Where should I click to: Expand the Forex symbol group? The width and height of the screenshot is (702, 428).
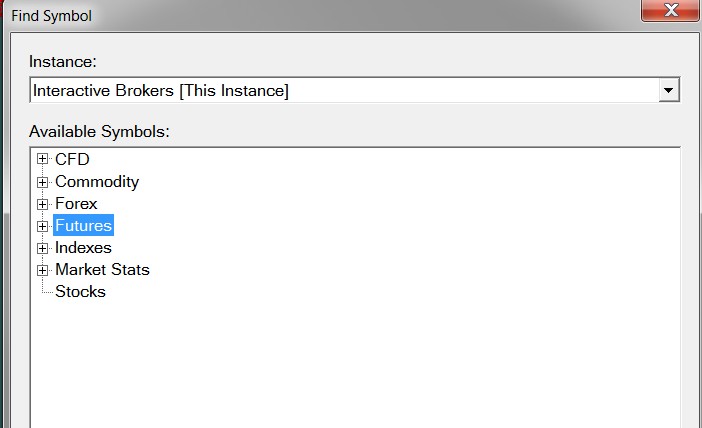(42, 204)
